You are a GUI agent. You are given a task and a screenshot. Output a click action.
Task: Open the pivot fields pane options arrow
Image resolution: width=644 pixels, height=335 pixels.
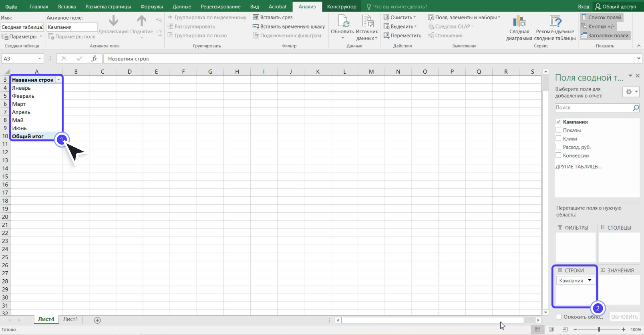[x=630, y=76]
